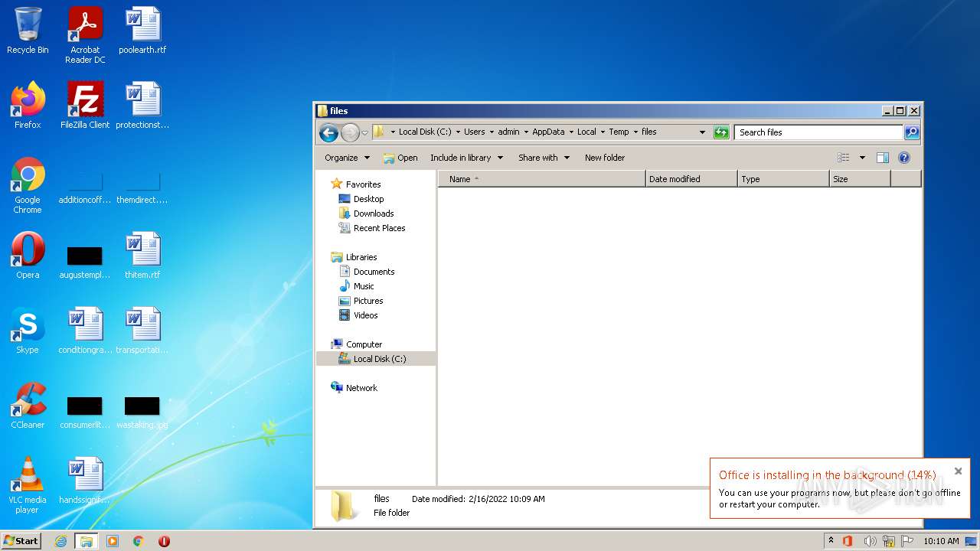Image resolution: width=980 pixels, height=551 pixels.
Task: Select FileZilla Client desktop icon
Action: click(x=85, y=106)
